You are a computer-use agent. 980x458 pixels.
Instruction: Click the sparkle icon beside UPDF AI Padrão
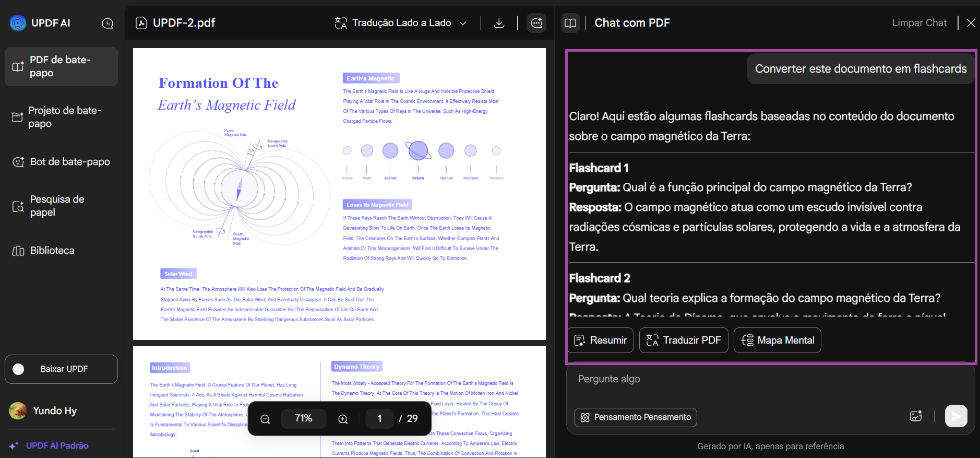[14, 445]
